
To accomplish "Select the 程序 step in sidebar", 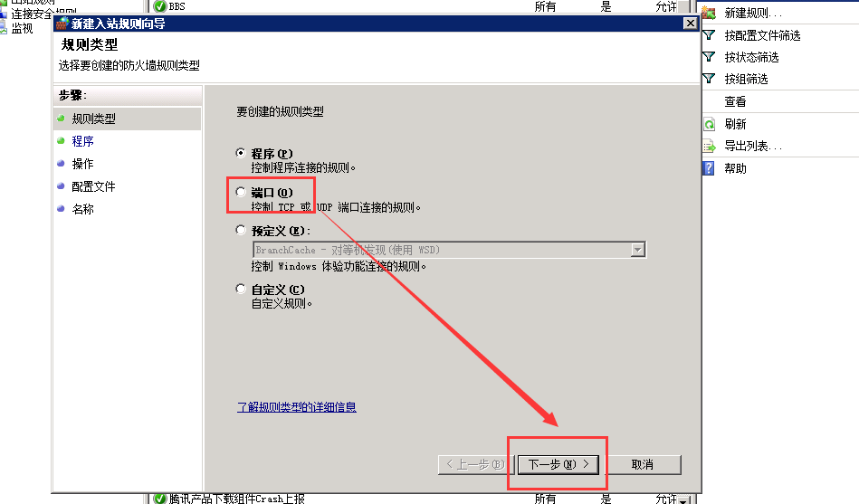I will point(82,141).
